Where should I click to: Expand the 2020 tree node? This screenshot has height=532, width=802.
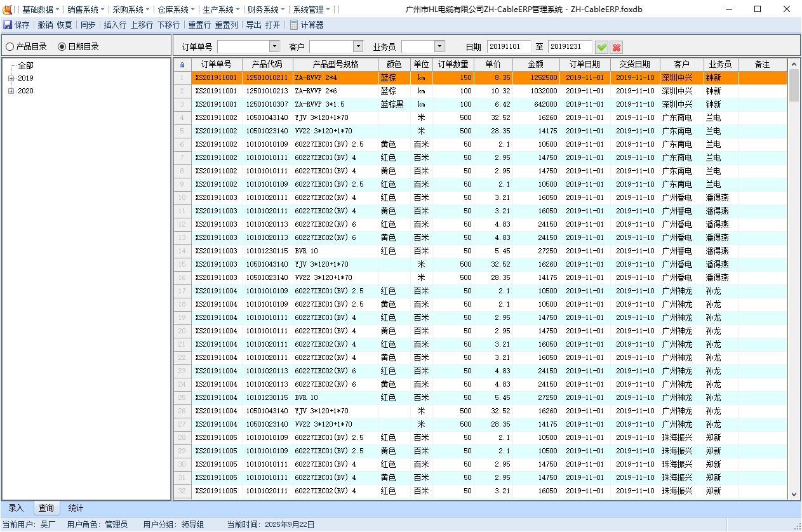11,91
